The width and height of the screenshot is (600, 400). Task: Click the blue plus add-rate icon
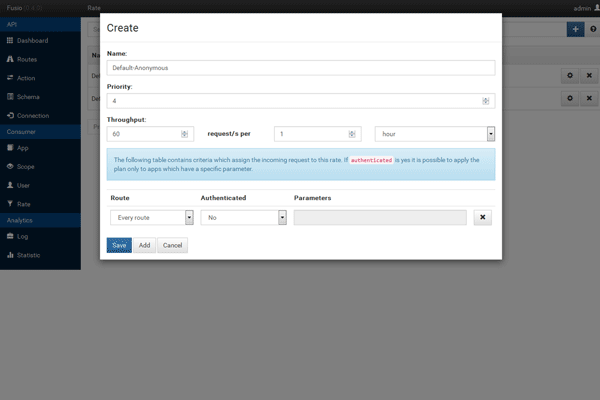[575, 29]
